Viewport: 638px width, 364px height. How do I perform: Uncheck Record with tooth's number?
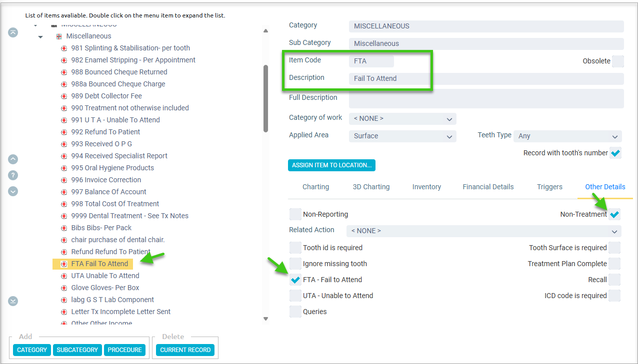tap(615, 153)
